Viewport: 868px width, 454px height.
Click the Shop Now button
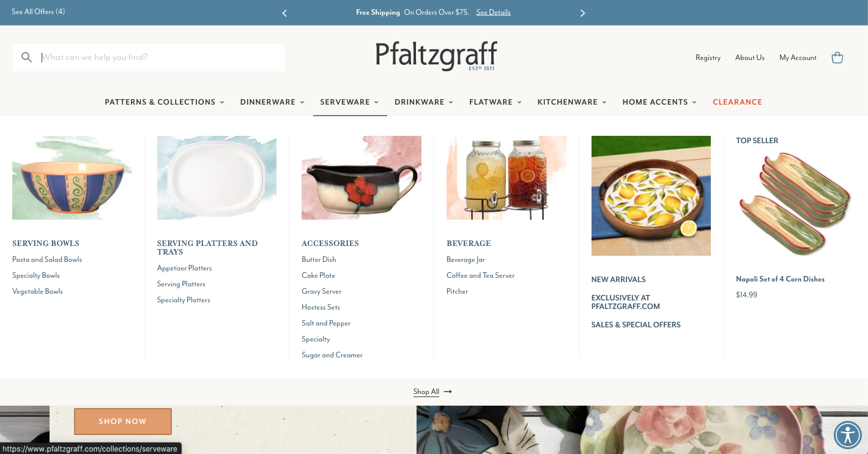[123, 422]
